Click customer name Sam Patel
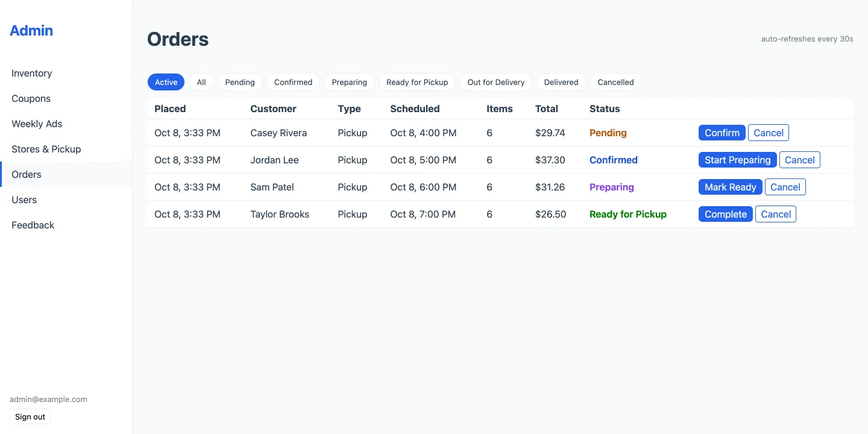The height and width of the screenshot is (434, 868). click(x=272, y=187)
